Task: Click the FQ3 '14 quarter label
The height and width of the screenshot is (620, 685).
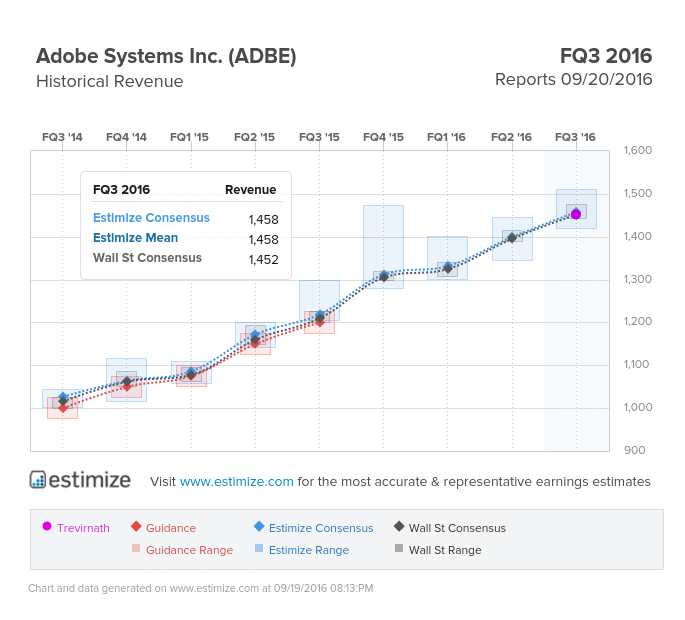Action: pos(62,137)
